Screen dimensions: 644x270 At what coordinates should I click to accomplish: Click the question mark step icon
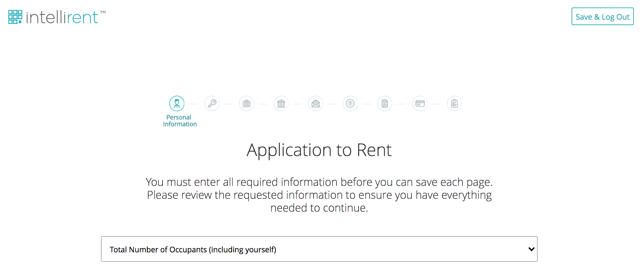tap(350, 103)
